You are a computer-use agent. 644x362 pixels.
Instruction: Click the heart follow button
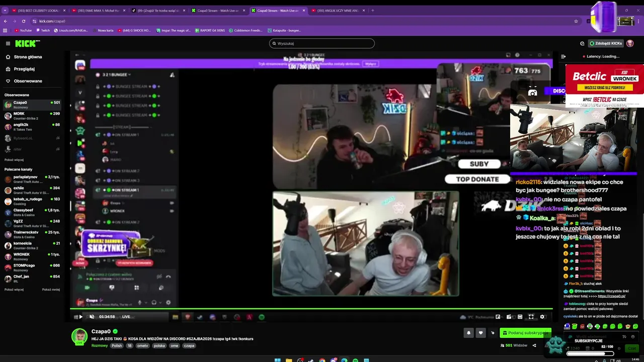(x=480, y=333)
